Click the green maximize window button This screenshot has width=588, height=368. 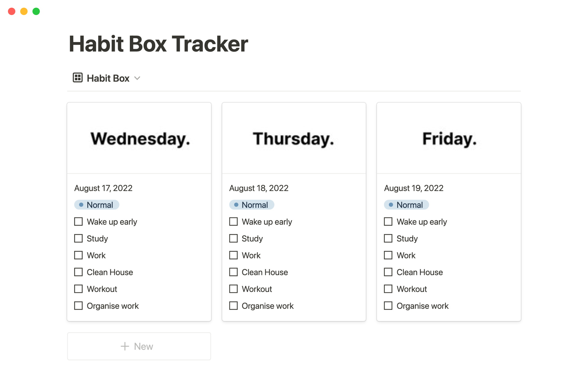[x=36, y=11]
